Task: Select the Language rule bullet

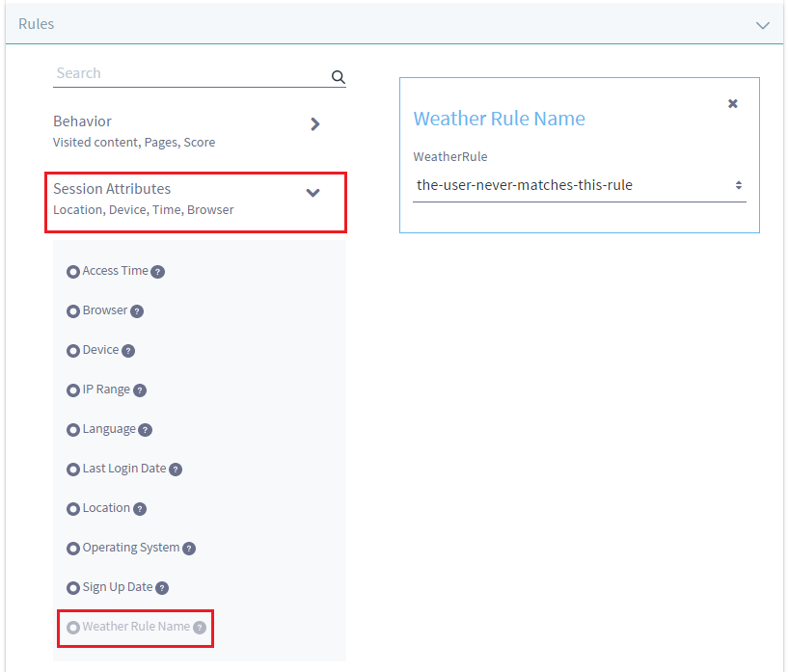Action: 73,430
